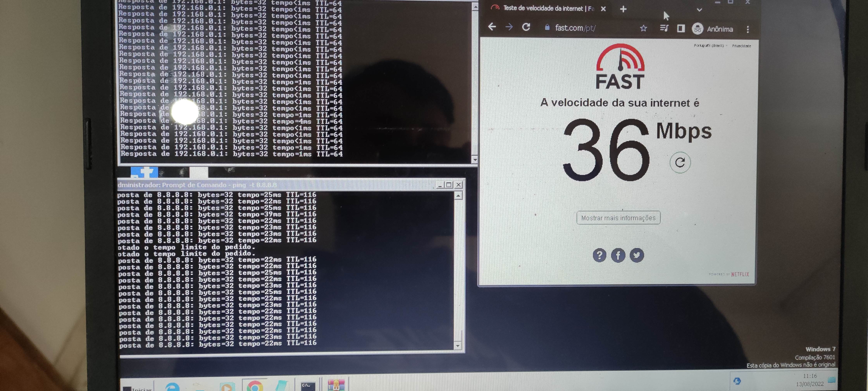Share result on Twitter icon

[x=636, y=255]
